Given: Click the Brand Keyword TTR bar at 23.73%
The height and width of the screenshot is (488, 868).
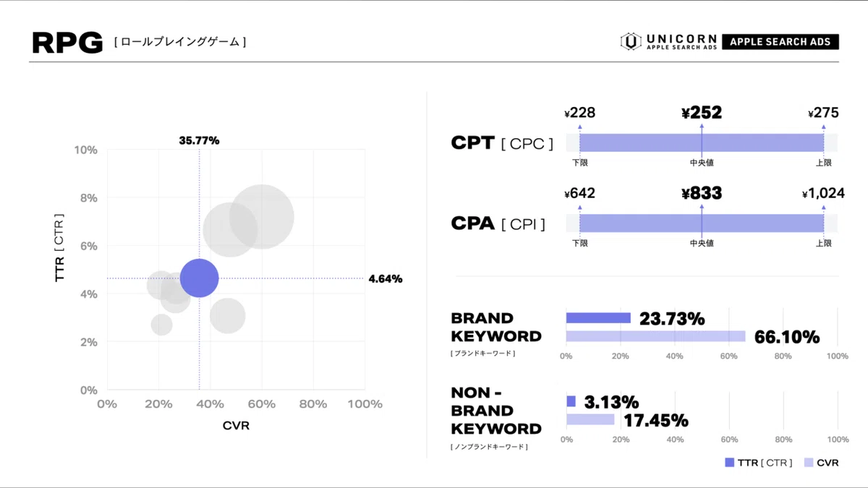Looking at the screenshot, I should [598, 318].
